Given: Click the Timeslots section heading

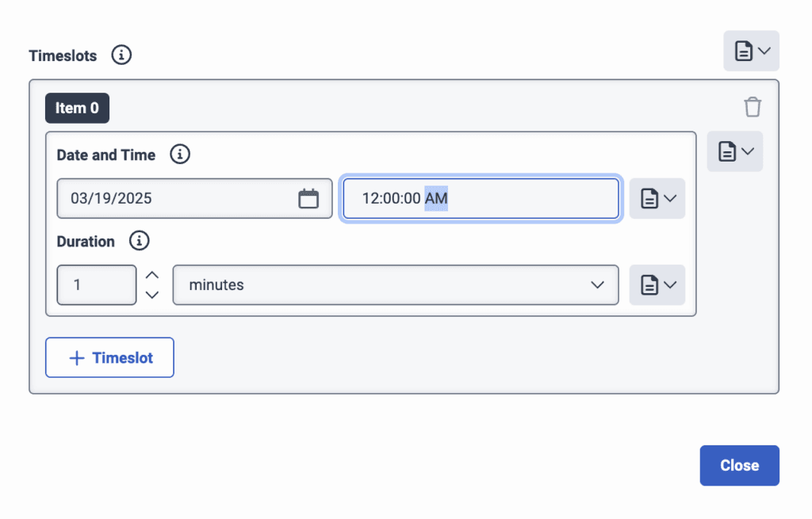Looking at the screenshot, I should (63, 55).
